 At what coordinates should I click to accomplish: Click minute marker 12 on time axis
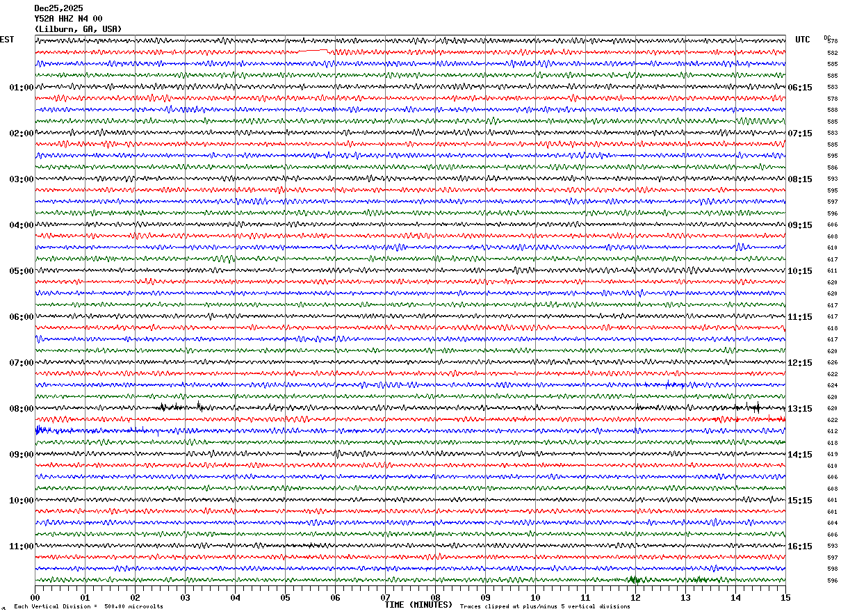point(635,597)
